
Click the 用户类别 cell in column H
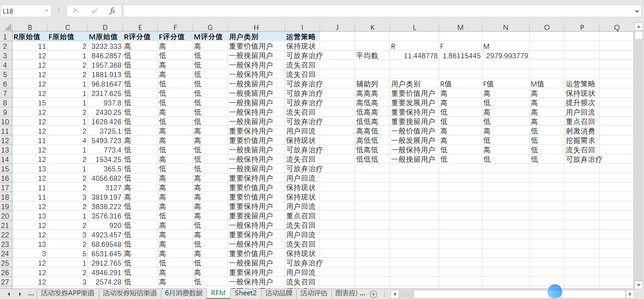point(256,37)
